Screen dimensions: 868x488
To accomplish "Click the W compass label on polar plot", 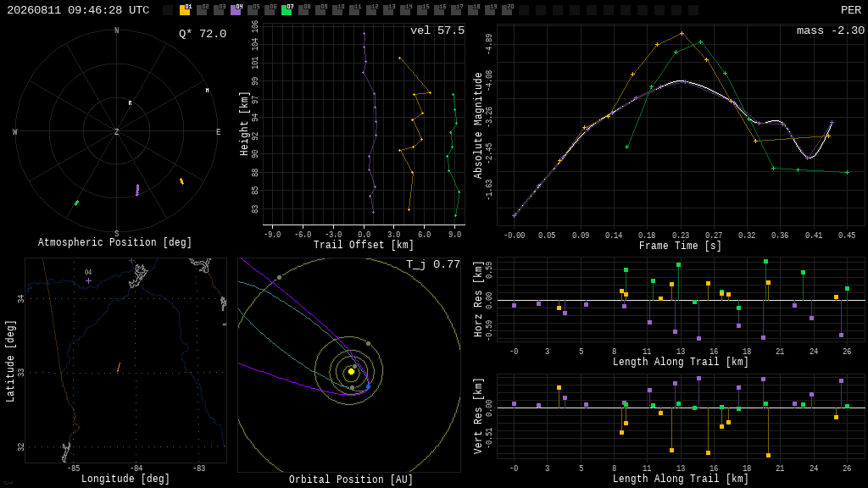I will [15, 131].
